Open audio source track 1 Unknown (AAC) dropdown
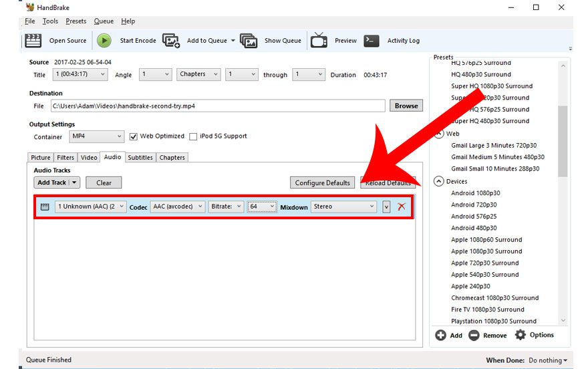The image size is (588, 369). (90, 207)
